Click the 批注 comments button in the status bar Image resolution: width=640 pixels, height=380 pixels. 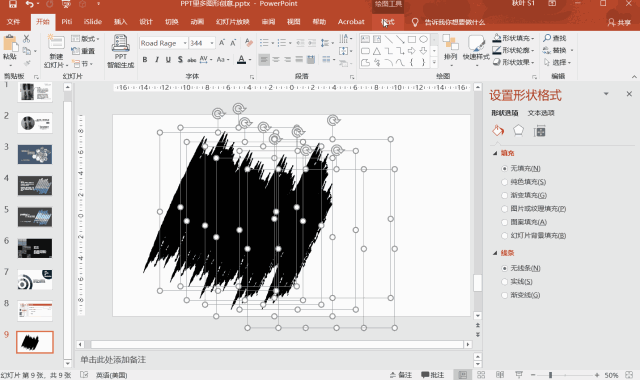click(x=432, y=375)
